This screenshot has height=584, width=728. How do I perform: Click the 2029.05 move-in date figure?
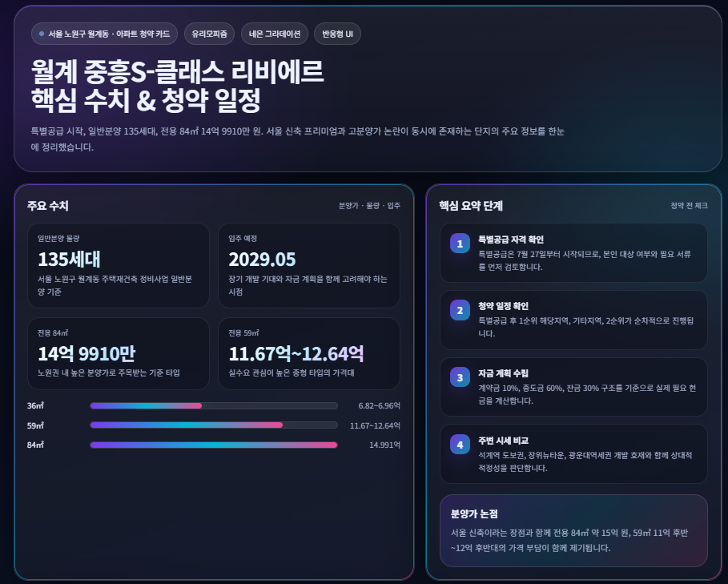(x=262, y=260)
